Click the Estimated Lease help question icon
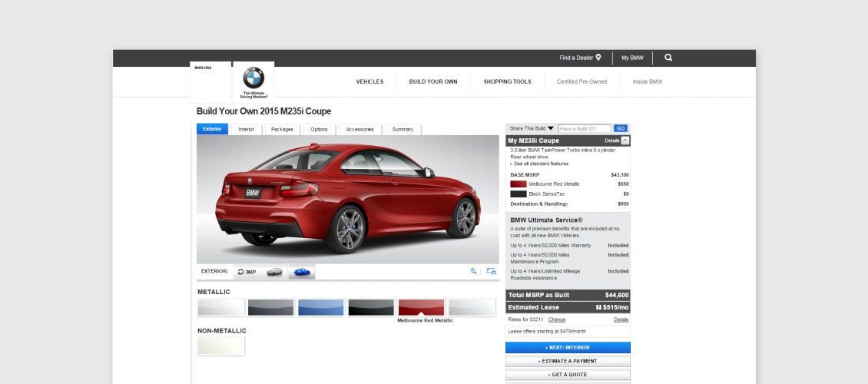Image resolution: width=868 pixels, height=384 pixels. point(598,308)
